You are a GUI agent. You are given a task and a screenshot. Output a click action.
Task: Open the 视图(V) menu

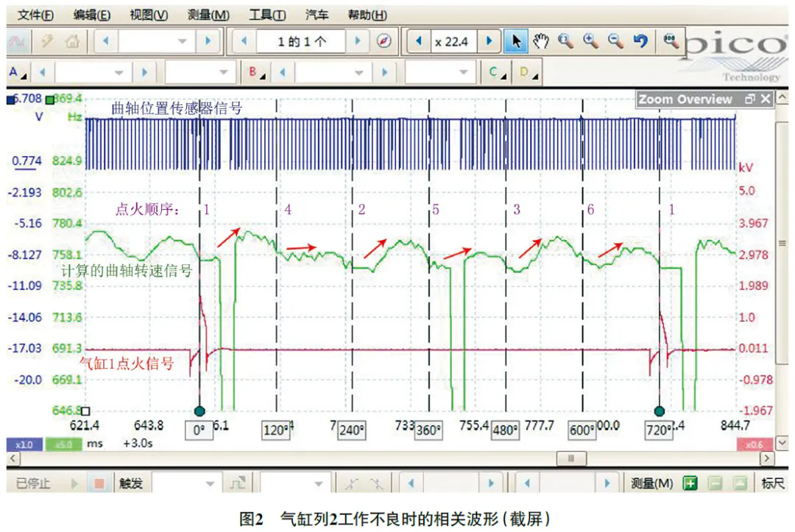(x=149, y=15)
